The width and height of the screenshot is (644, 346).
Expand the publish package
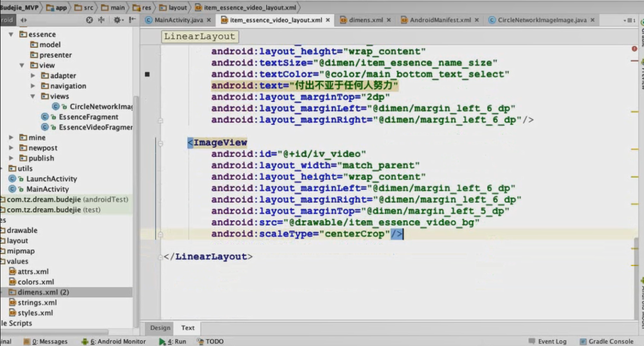point(11,158)
